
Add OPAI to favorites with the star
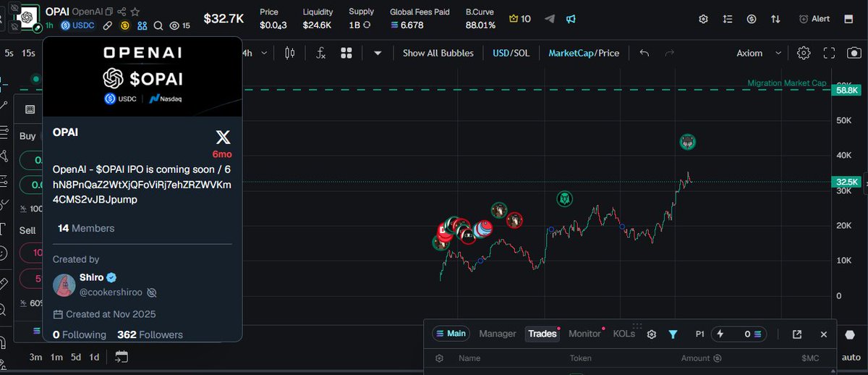click(135, 12)
